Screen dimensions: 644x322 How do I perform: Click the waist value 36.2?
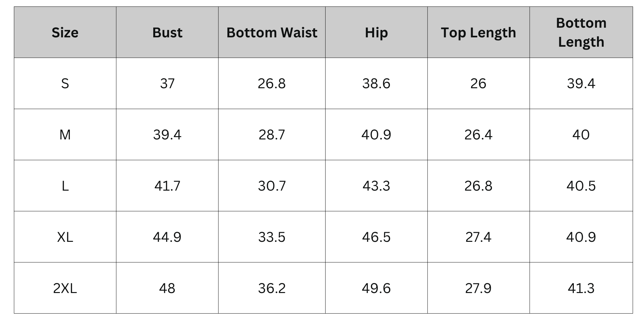[272, 288]
